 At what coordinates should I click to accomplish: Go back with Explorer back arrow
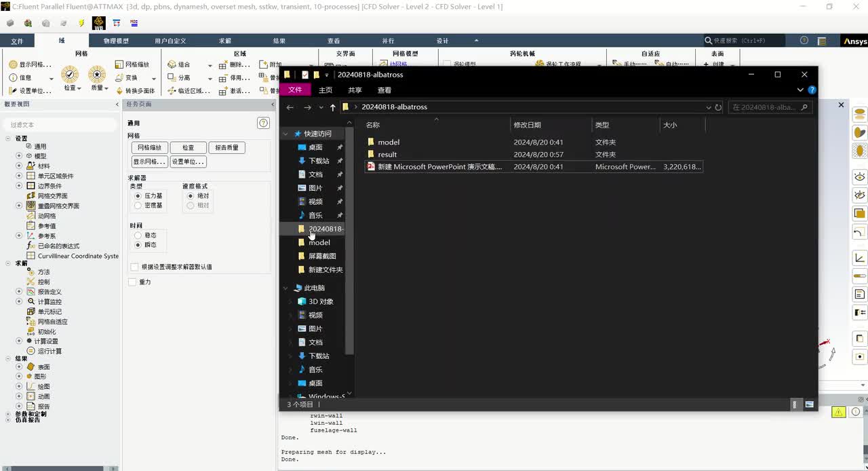(x=290, y=107)
